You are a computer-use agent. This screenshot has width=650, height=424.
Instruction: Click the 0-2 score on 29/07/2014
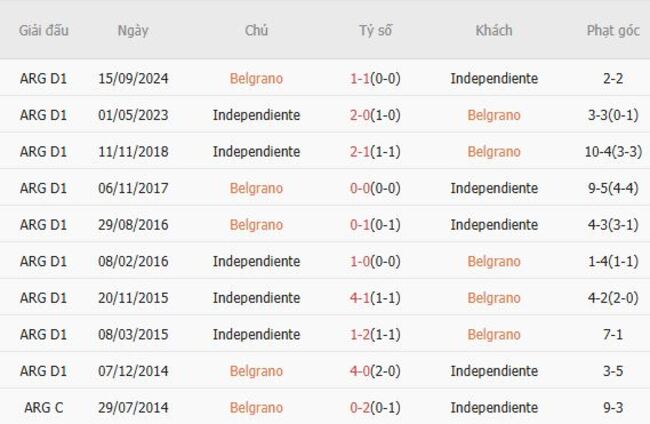click(x=361, y=408)
